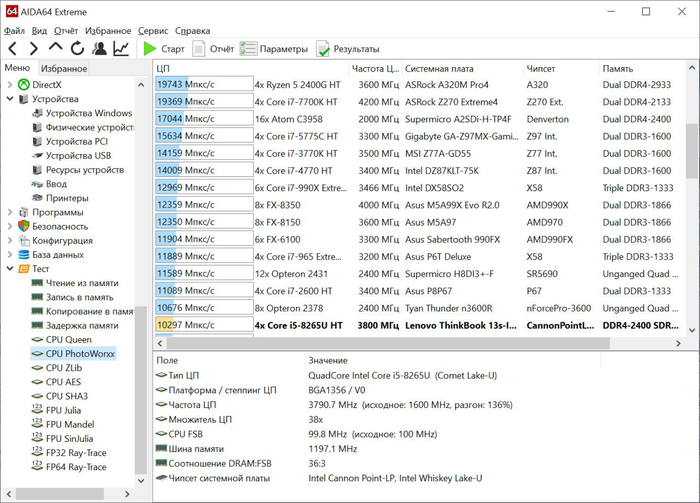The image size is (700, 503).
Task: Select CPU ZLib test
Action: tap(64, 368)
